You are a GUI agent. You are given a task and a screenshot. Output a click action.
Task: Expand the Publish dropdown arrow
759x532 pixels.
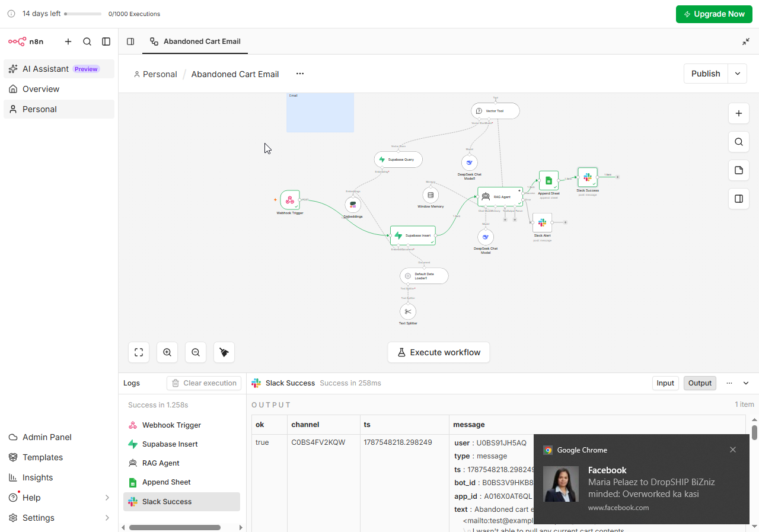738,74
